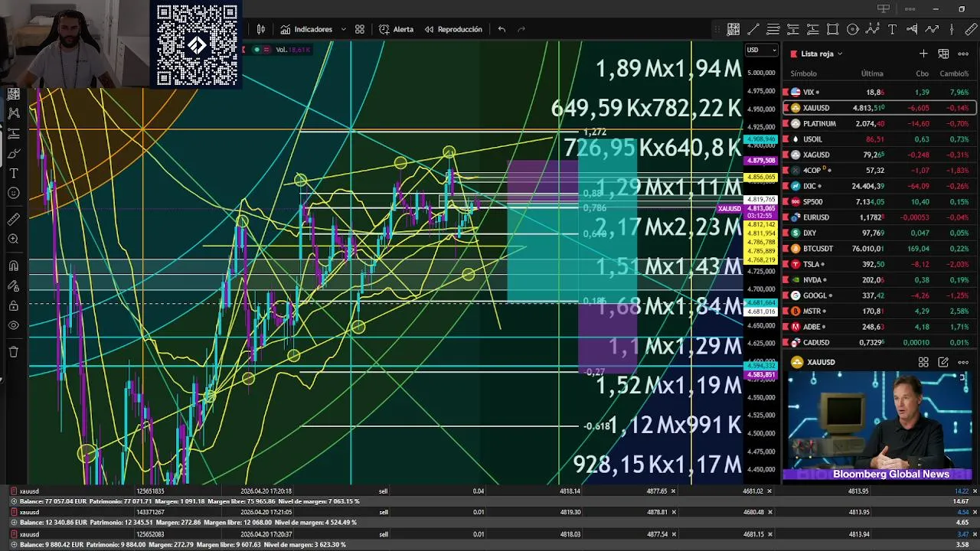The image size is (980, 551).
Task: Select the Fibonacci retracement tool in top favorites
Action: pyautogui.click(x=773, y=29)
